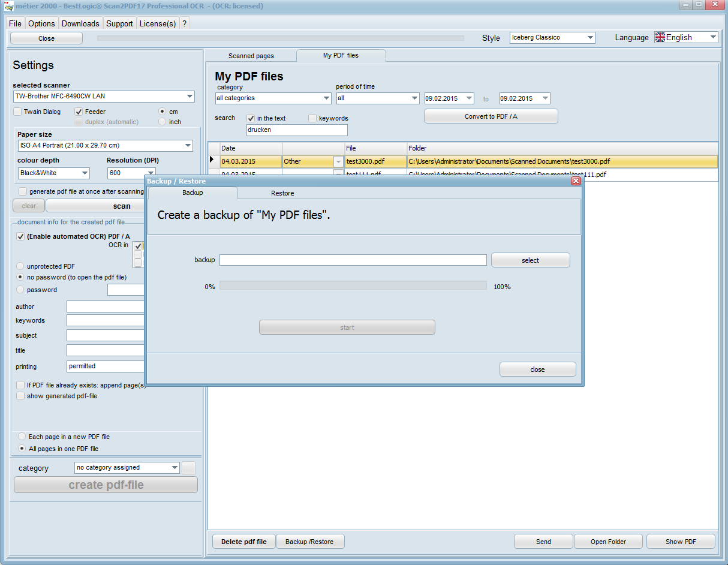Image resolution: width=728 pixels, height=565 pixels.
Task: Uncheck the 'in the text' search option
Action: pos(251,118)
